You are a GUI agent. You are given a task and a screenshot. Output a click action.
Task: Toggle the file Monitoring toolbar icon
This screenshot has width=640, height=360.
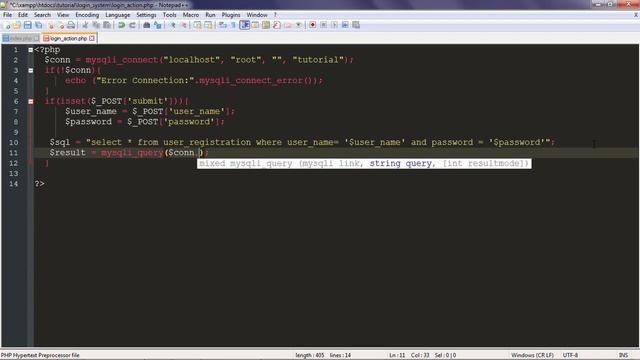pos(299,25)
